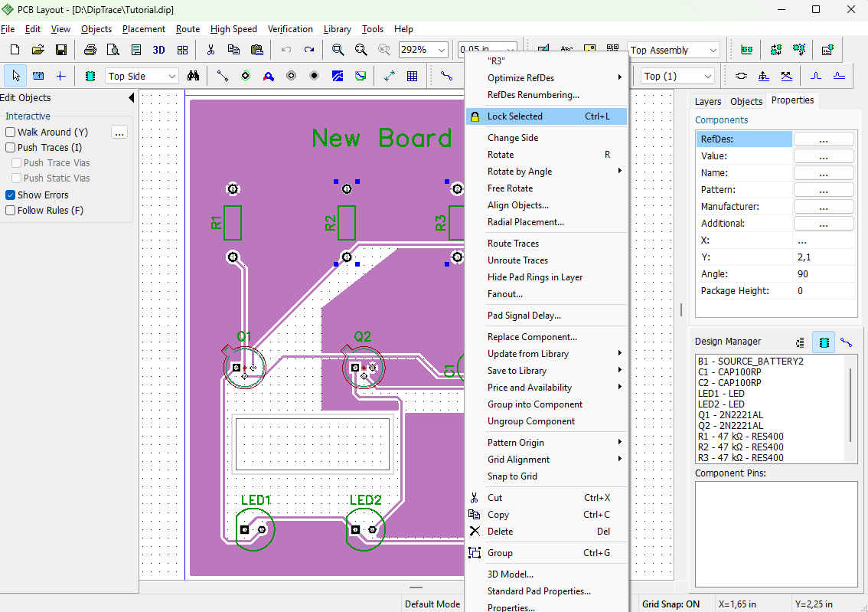The width and height of the screenshot is (868, 612).
Task: Collapse the Edit Objects panel arrow
Action: [x=131, y=97]
